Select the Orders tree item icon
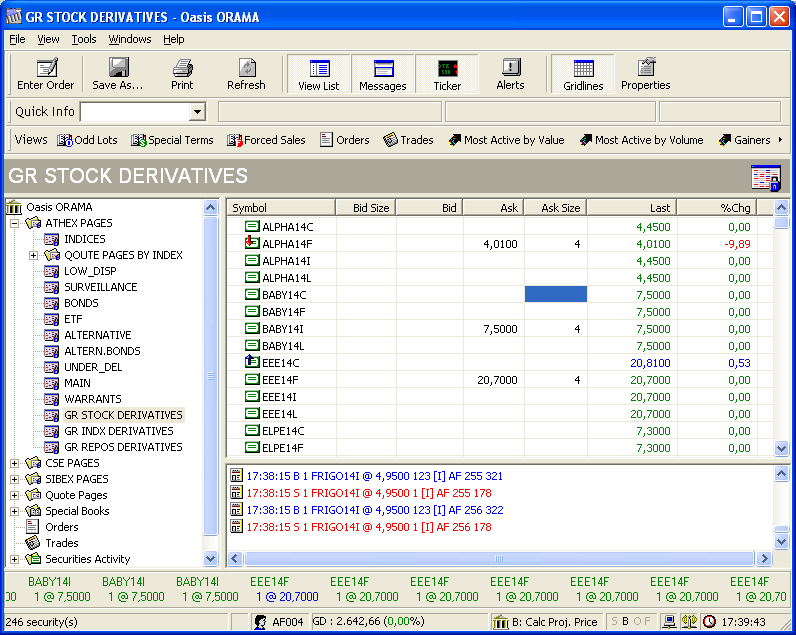The image size is (796, 635). pyautogui.click(x=32, y=527)
